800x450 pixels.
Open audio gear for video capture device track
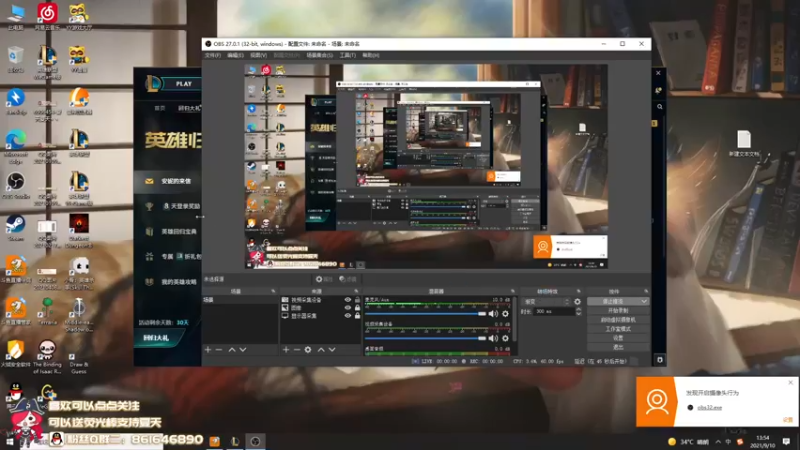click(505, 338)
